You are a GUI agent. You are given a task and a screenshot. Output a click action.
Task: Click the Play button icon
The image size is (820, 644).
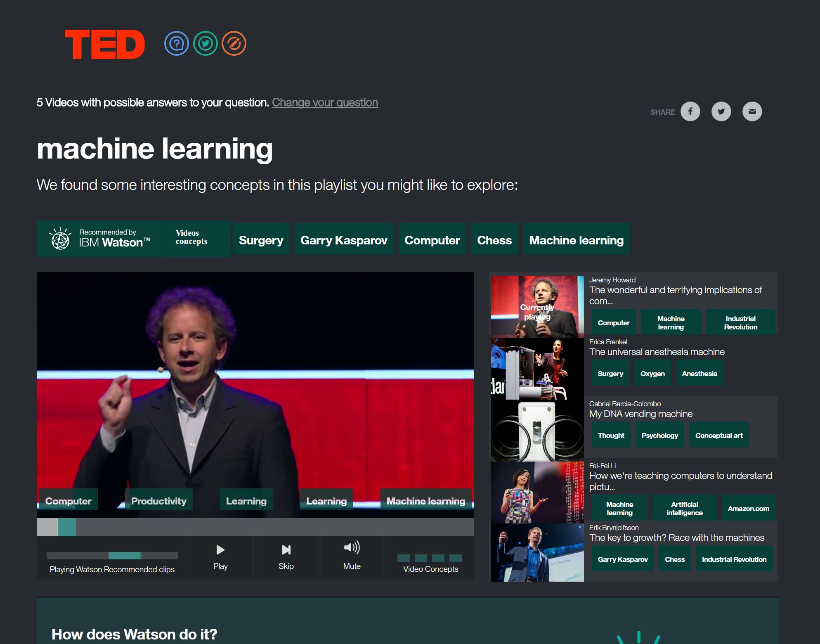coord(220,549)
